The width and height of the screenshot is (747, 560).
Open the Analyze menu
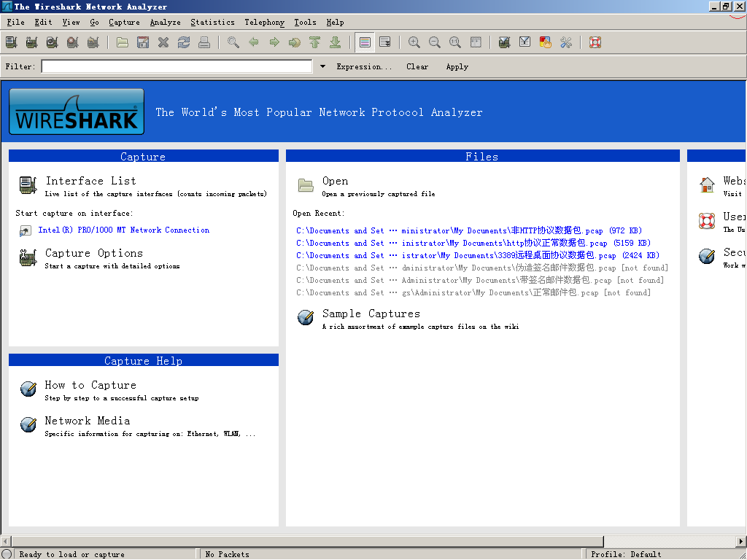[166, 23]
